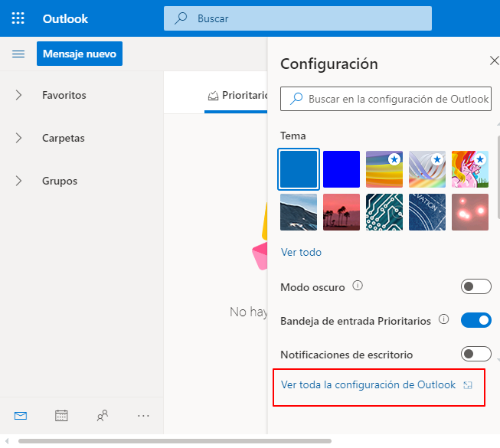Image resolution: width=500 pixels, height=448 pixels.
Task: Choose the silver ribbons theme
Action: 427,169
